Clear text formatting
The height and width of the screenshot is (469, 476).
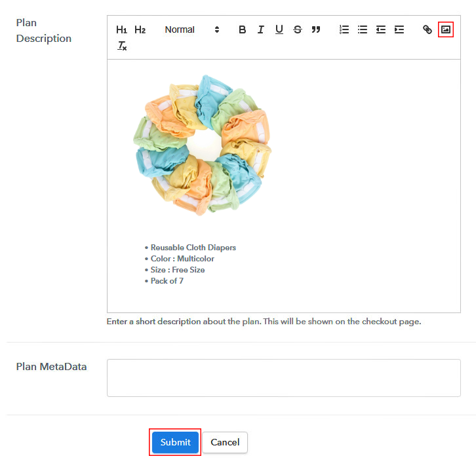tap(122, 46)
